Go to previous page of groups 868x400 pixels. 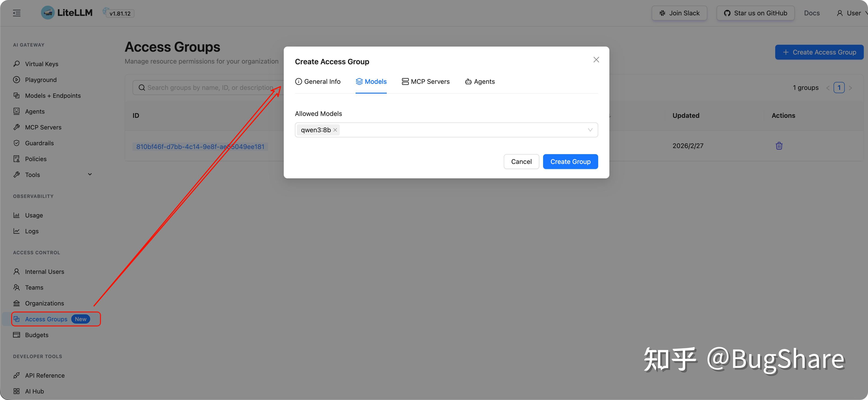pyautogui.click(x=828, y=88)
